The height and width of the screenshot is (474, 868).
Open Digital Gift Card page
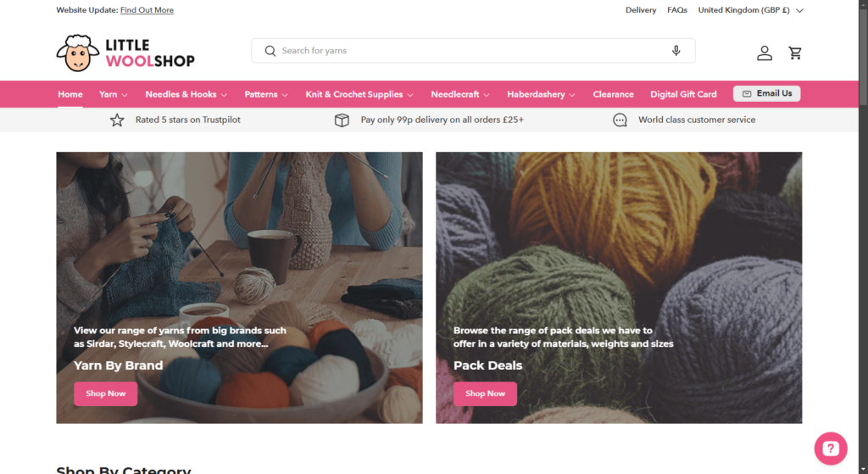[683, 95]
